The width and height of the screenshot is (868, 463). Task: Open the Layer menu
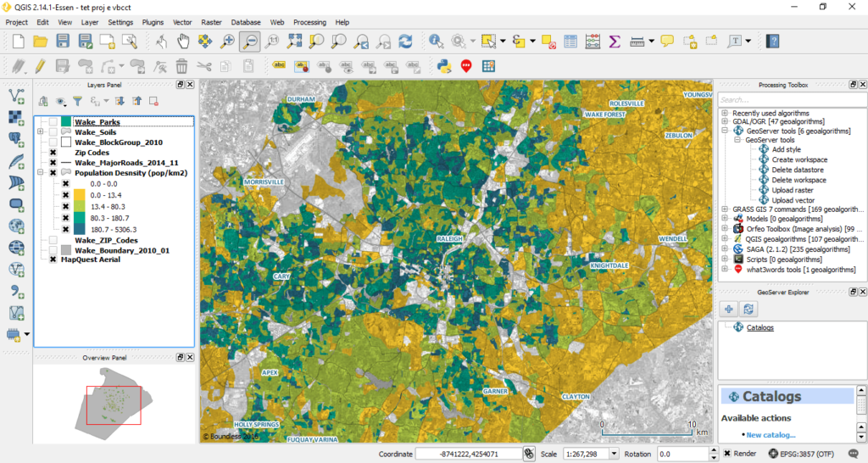click(x=90, y=22)
